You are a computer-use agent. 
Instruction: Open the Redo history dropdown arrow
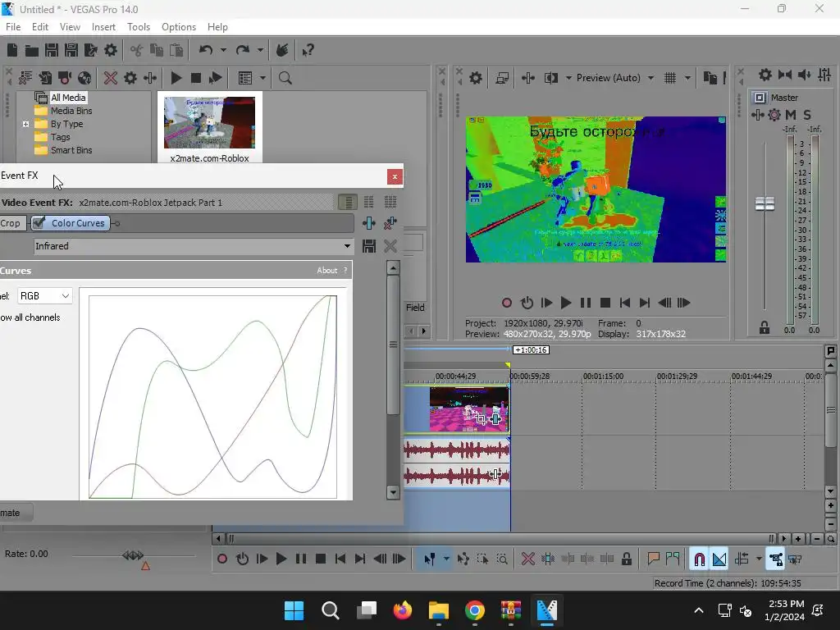point(260,50)
